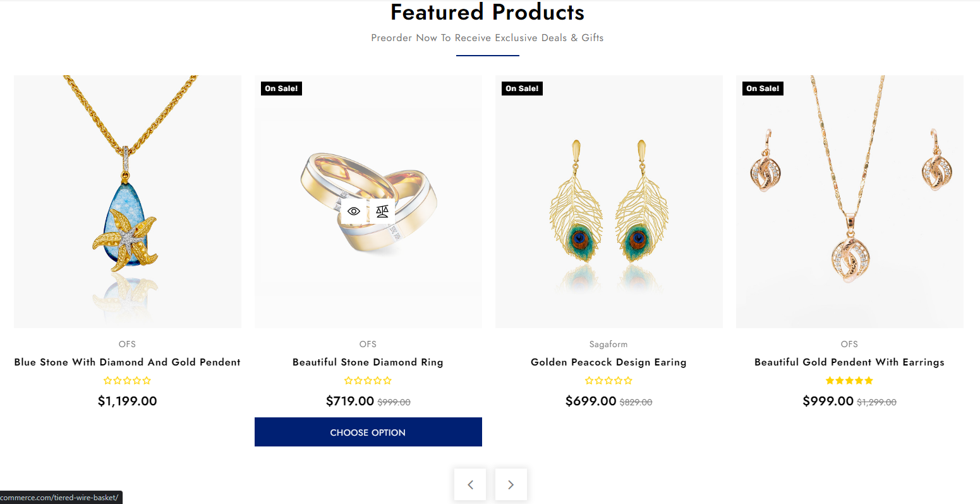The width and height of the screenshot is (980, 504).
Task: Click star rating under Diamond Ring
Action: [368, 381]
